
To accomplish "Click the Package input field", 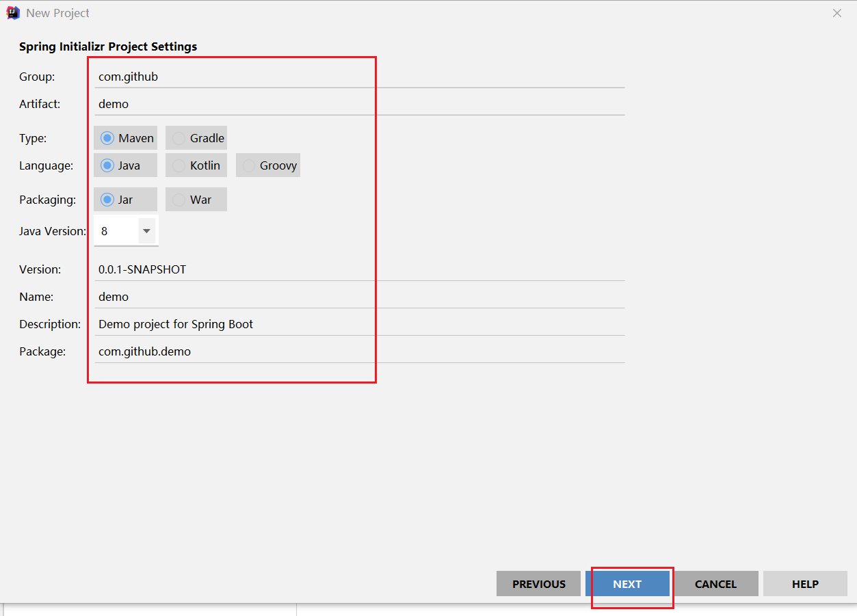I will pyautogui.click(x=359, y=351).
